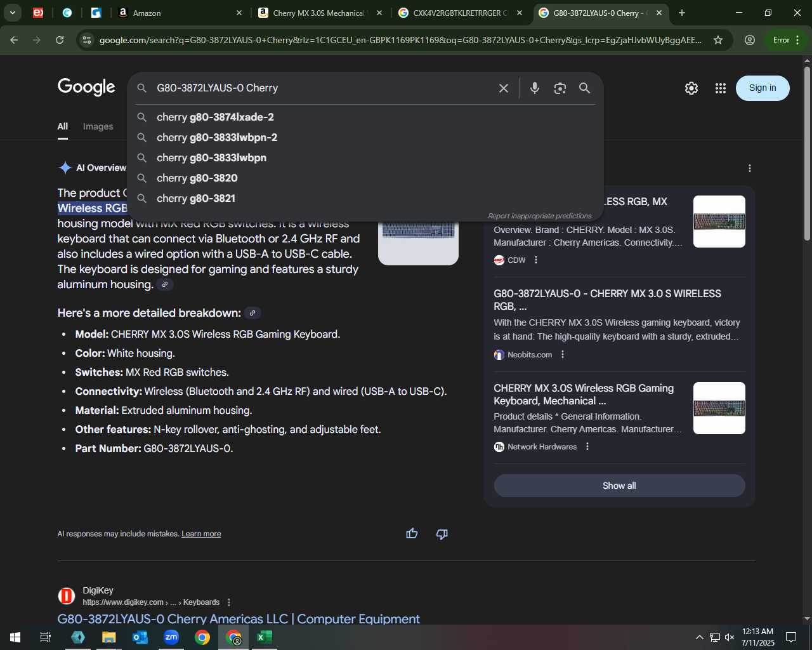This screenshot has height=650, width=812.
Task: Open Windows Start menu
Action: pos(15,637)
